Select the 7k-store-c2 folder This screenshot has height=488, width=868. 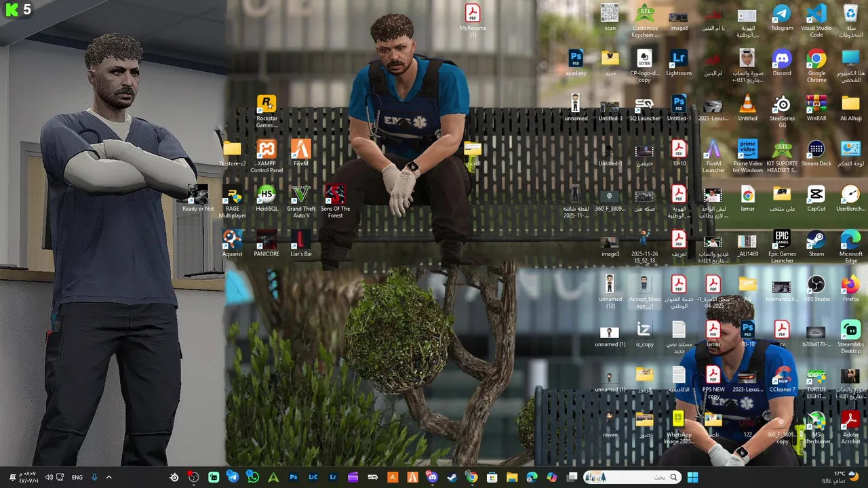point(232,153)
